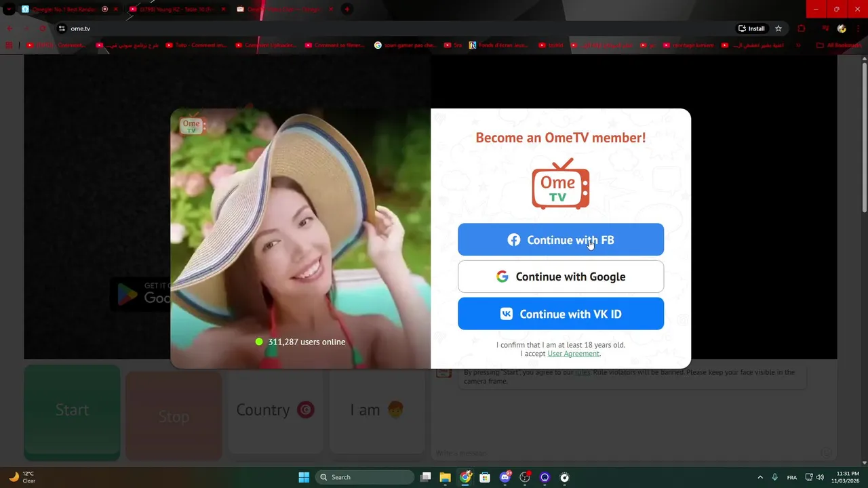Open the volume tray icon
868x488 pixels.
[820, 477]
